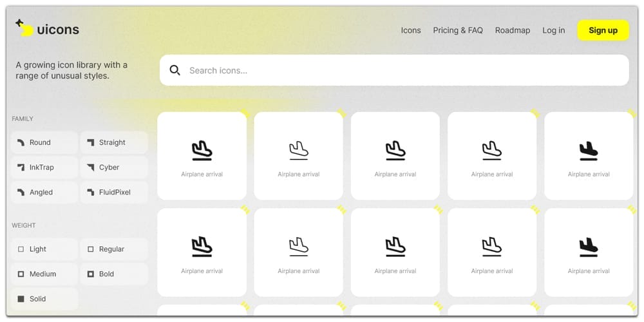The image size is (644, 322).
Task: Click the magnifying glass search icon
Action: (x=175, y=70)
